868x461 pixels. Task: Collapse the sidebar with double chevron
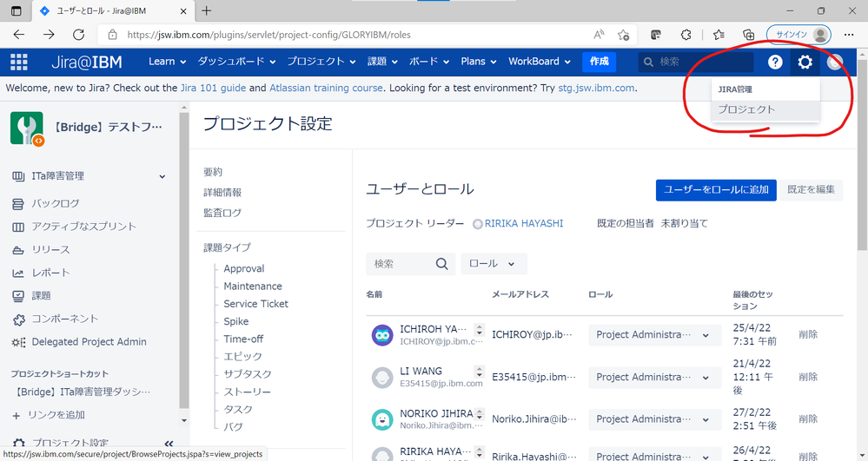tap(169, 444)
